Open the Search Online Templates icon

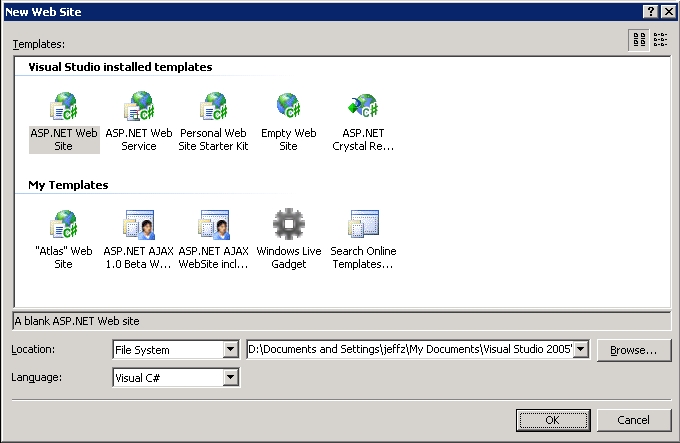363,224
